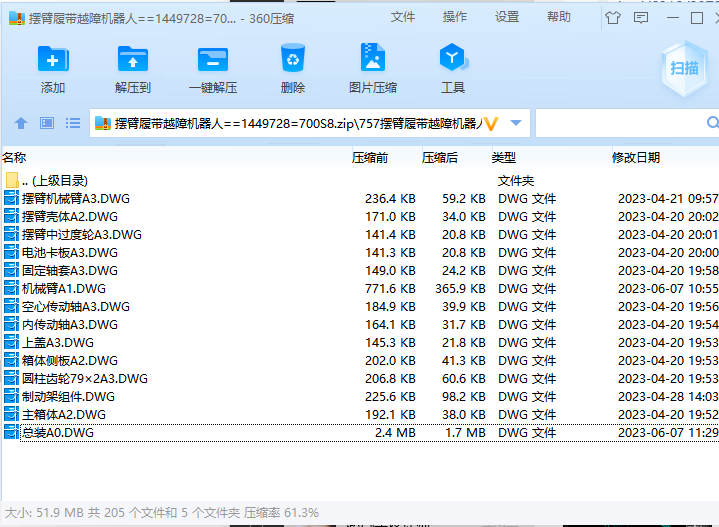
Task: Click the date 2023-04-28 14:03
Action: point(668,396)
